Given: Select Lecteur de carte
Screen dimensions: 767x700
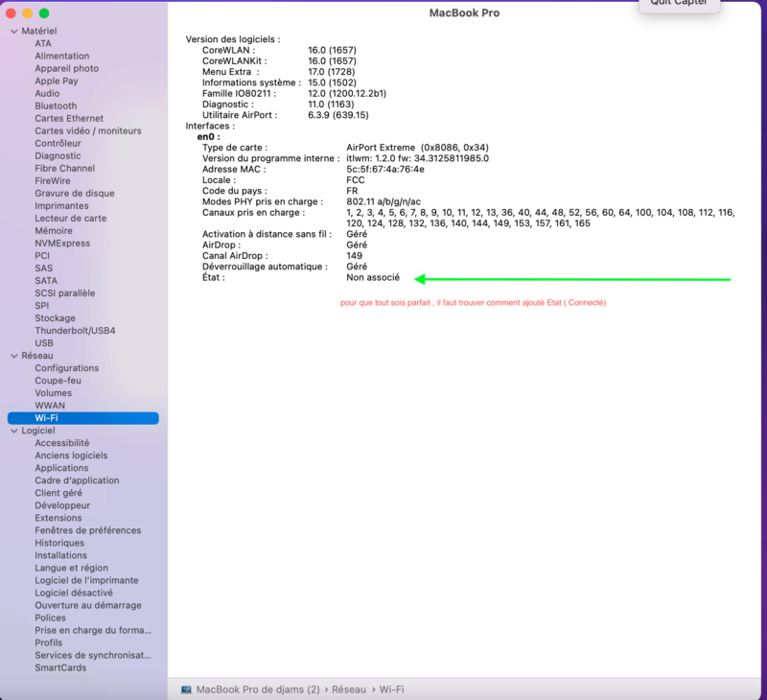Looking at the screenshot, I should pyautogui.click(x=70, y=219).
